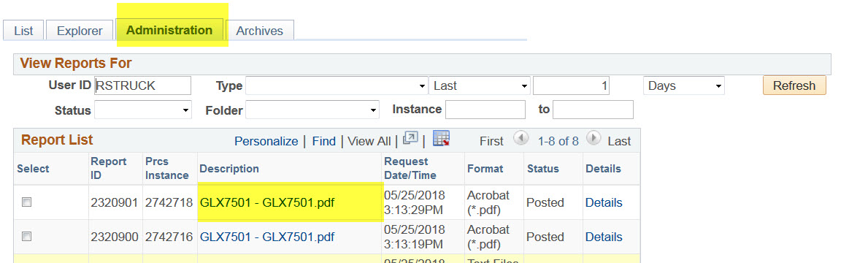
Task: Focus the User ID input field
Action: 143,85
